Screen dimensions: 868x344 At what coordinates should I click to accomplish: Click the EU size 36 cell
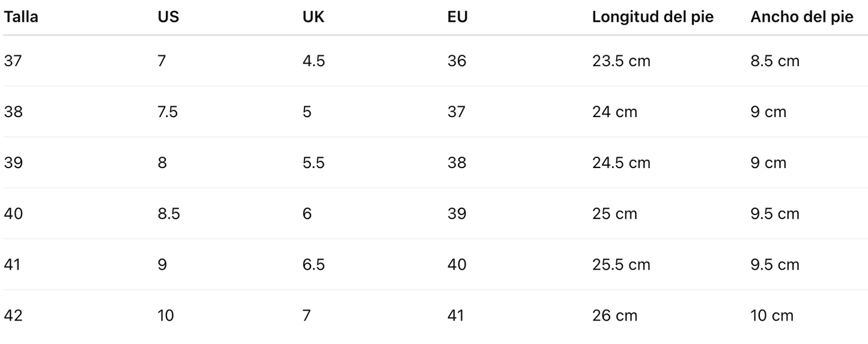coord(457,61)
